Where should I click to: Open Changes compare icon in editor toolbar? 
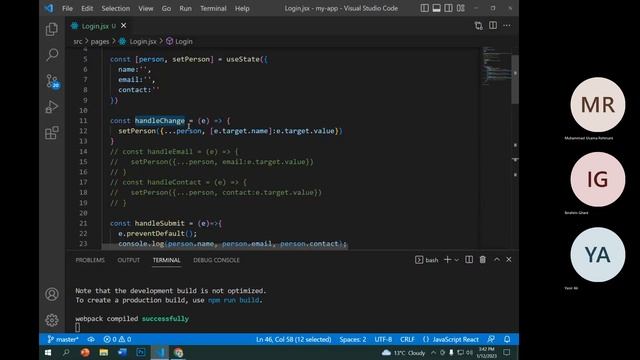pos(479,26)
